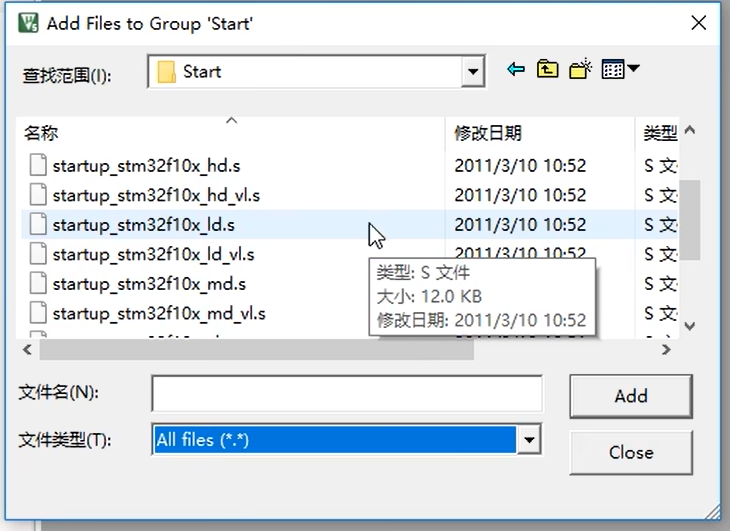Click the file icon of startup_stm32f10x_md.s
Viewport: 730px width, 531px height.
point(38,283)
